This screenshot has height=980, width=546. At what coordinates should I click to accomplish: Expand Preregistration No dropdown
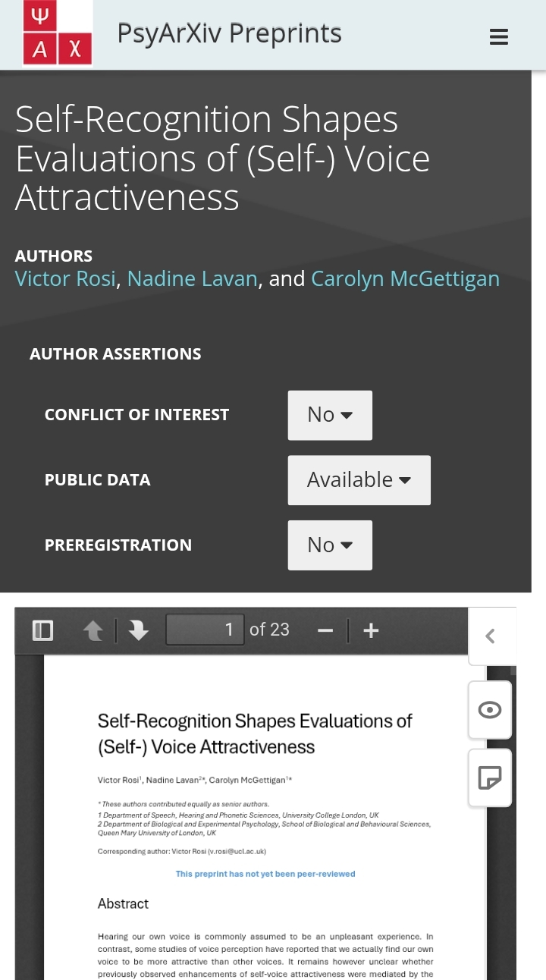[x=330, y=545]
